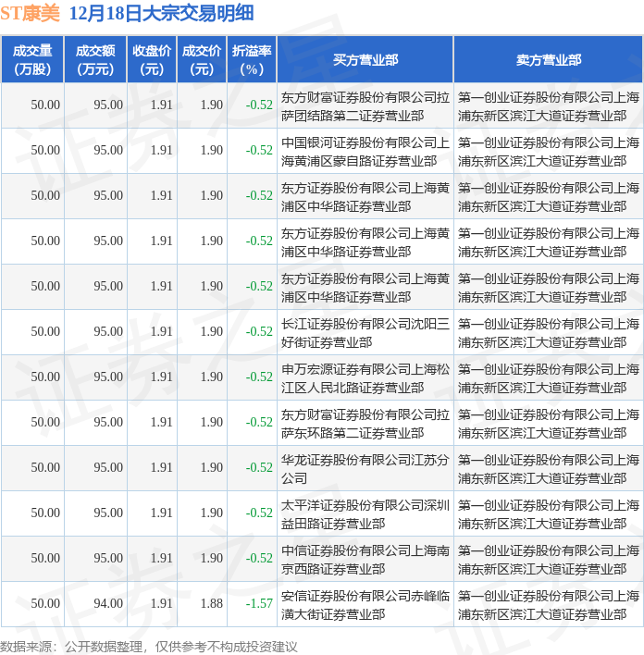Select seller cell in the 安信证券 row

coord(549,605)
